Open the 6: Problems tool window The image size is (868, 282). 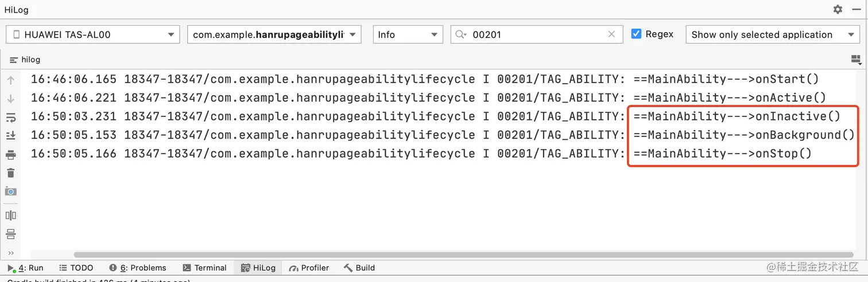click(137, 268)
